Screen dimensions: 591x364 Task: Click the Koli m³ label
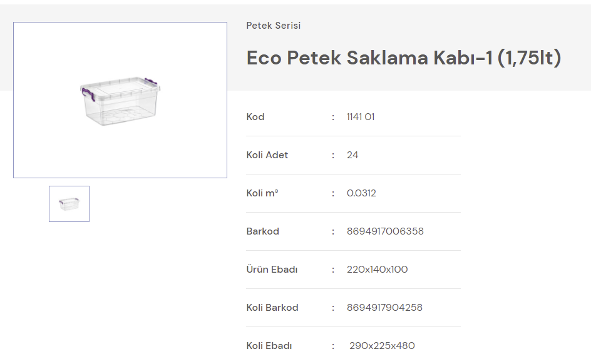262,193
